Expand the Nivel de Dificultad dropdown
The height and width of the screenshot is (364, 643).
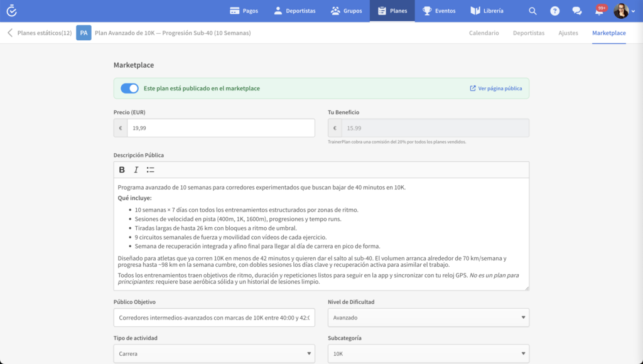click(428, 318)
